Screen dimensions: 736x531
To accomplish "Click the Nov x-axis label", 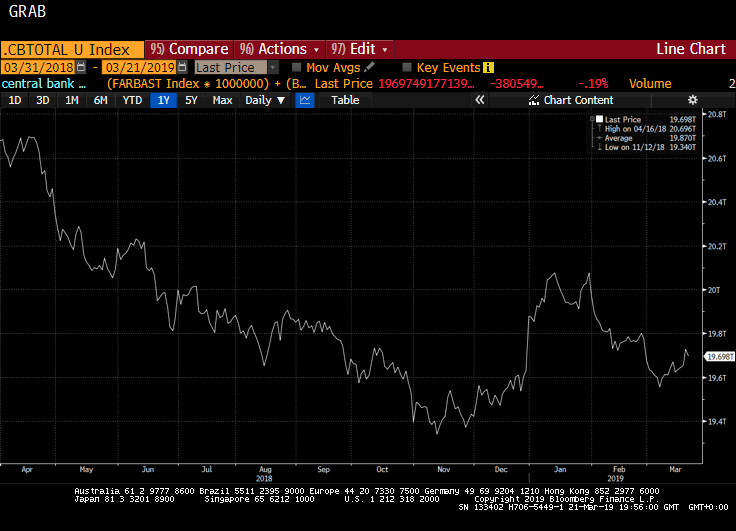I will (444, 469).
